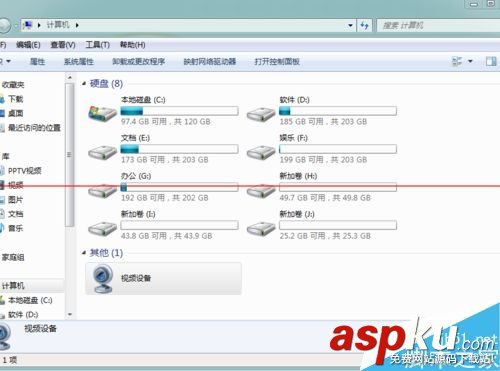Click the text 43.8 GB 可用, 共 43.9 GB
This screenshot has height=371, width=500.
[167, 236]
